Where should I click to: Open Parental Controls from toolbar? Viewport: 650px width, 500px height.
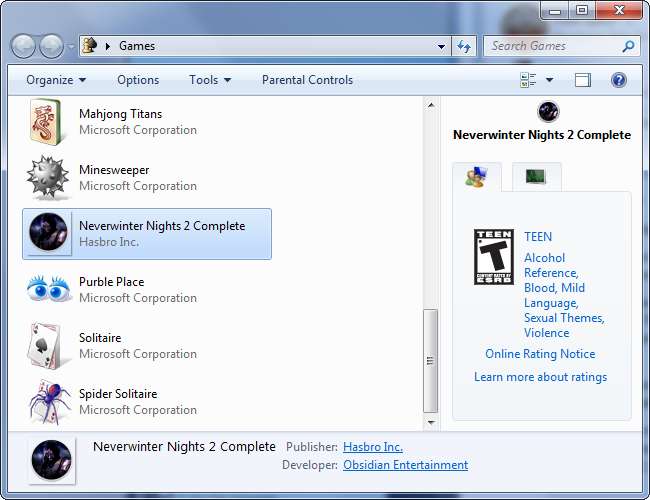tap(307, 80)
